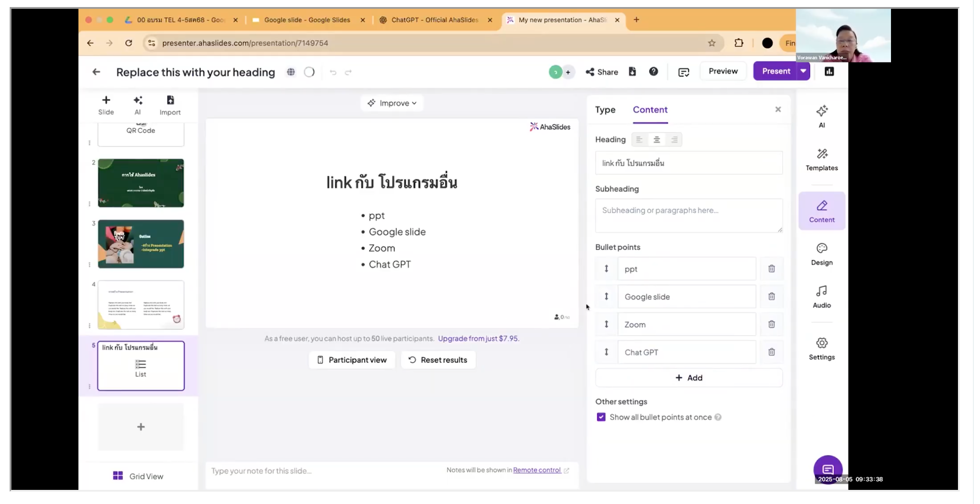Open the Audio panel
The height and width of the screenshot is (504, 980).
(821, 296)
